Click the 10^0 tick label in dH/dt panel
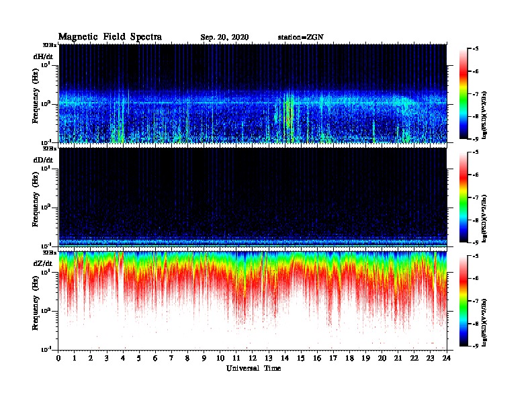 tap(46, 103)
